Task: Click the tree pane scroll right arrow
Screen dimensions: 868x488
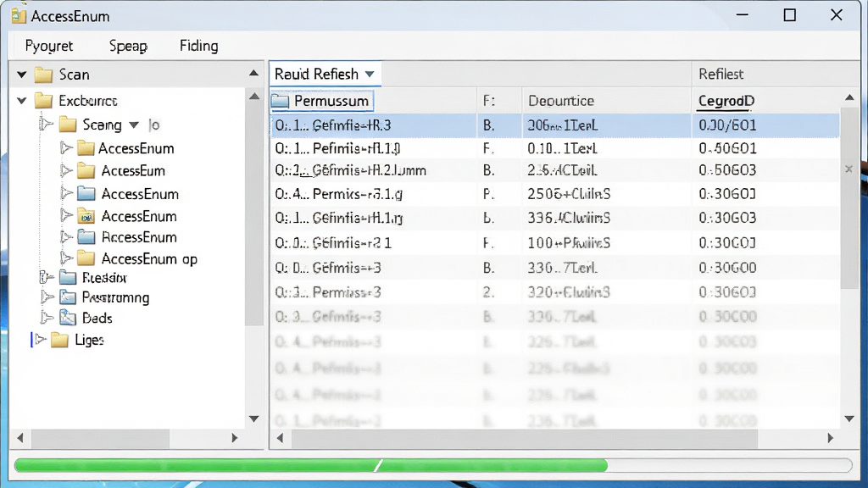Action: click(x=234, y=438)
